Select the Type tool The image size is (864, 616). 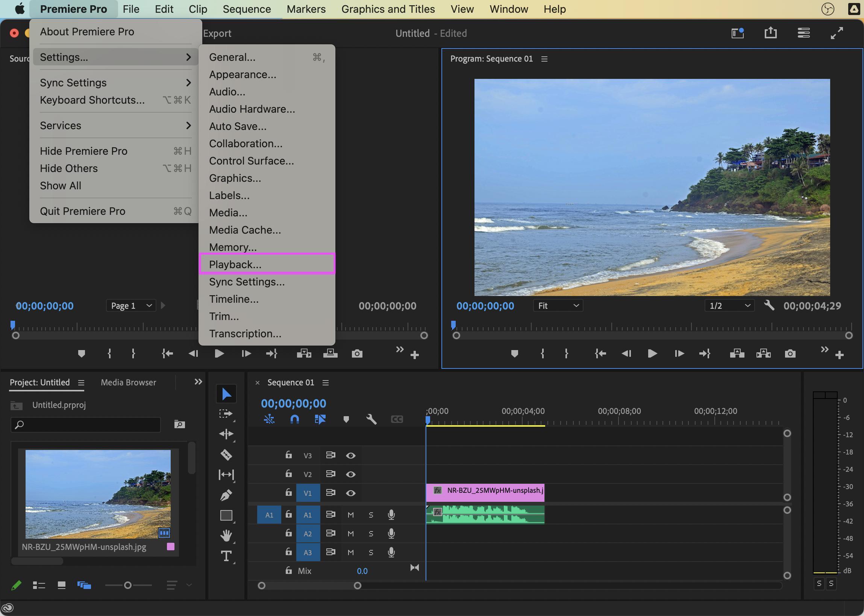[226, 556]
